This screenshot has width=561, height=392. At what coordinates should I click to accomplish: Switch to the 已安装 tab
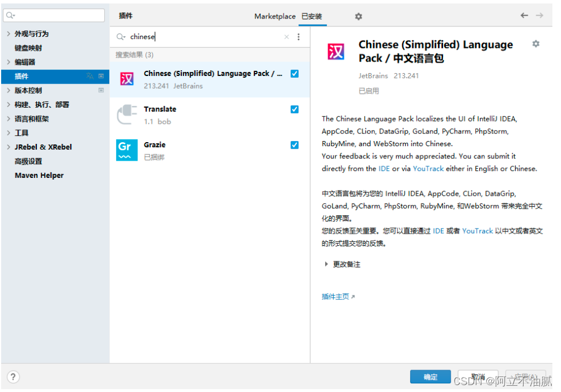tap(312, 17)
